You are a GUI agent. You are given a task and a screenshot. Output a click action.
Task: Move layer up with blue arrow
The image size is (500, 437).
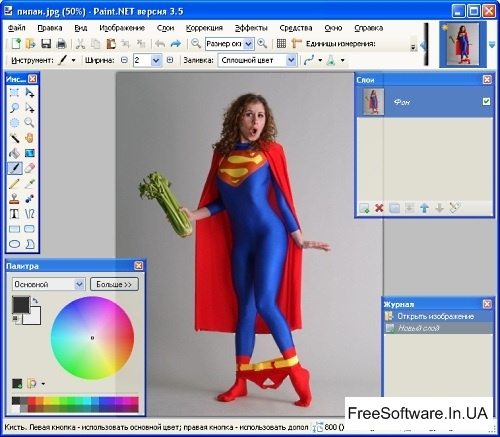pyautogui.click(x=424, y=208)
